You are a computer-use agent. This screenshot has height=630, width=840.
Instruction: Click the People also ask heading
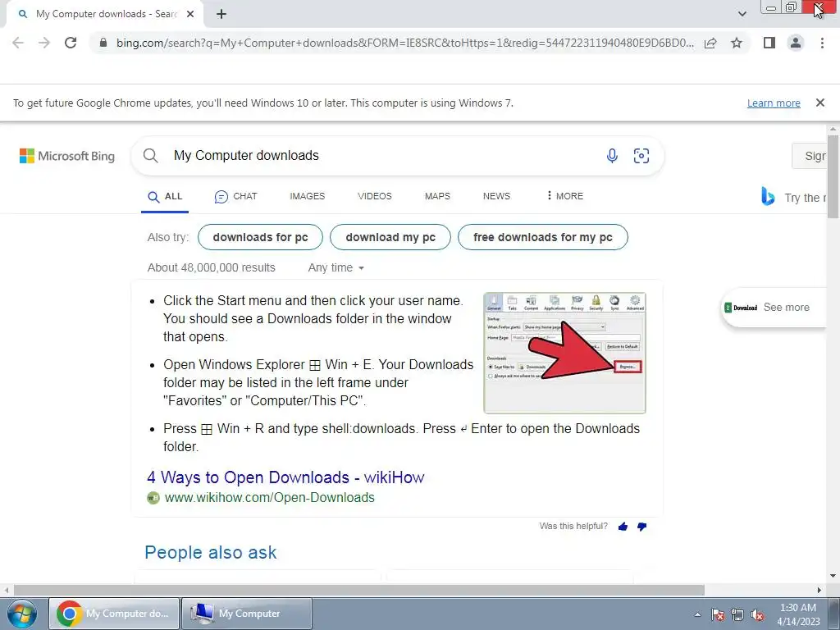coord(211,552)
